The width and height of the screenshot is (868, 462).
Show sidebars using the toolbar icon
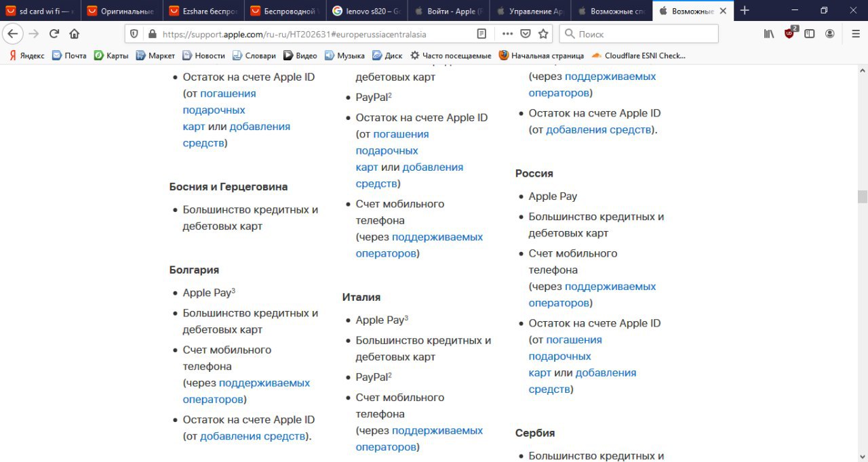(810, 34)
